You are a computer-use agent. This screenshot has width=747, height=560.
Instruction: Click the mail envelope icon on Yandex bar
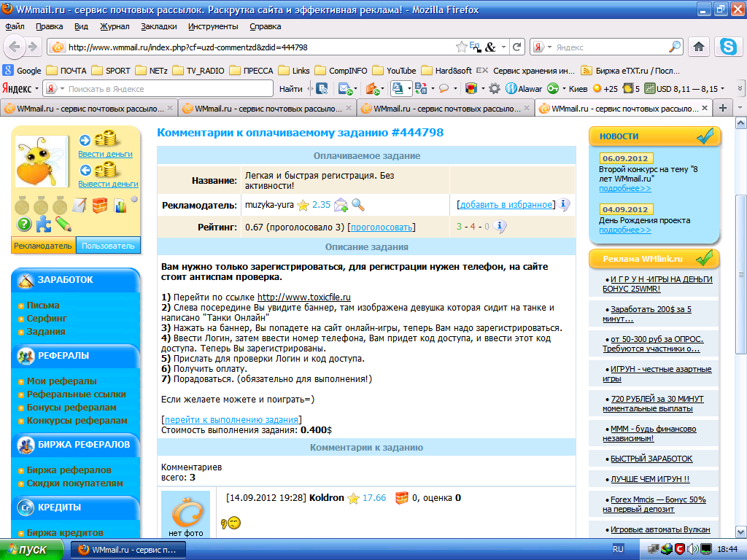pos(344,88)
